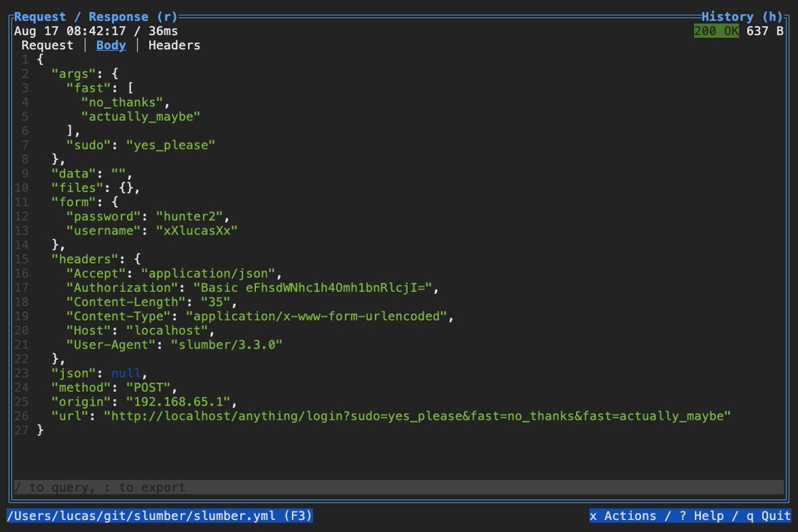Click the "form" key line
This screenshot has width=798, height=532.
[84, 202]
